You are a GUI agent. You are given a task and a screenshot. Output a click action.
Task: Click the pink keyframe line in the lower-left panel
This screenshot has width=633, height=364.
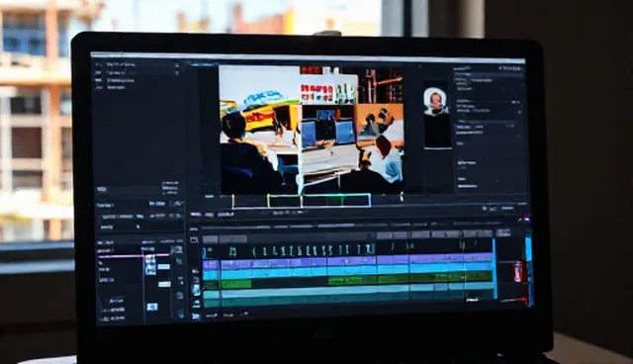point(134,256)
